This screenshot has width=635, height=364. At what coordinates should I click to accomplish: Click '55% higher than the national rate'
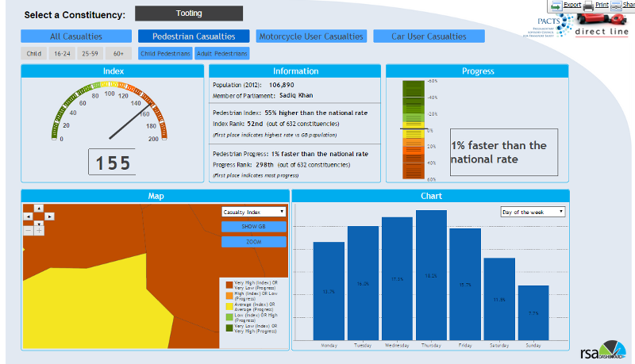[316, 113]
